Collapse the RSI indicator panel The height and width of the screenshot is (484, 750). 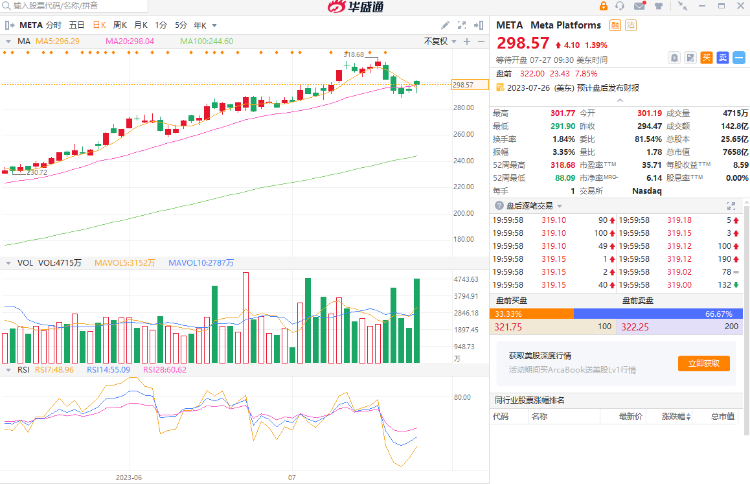pos(8,369)
